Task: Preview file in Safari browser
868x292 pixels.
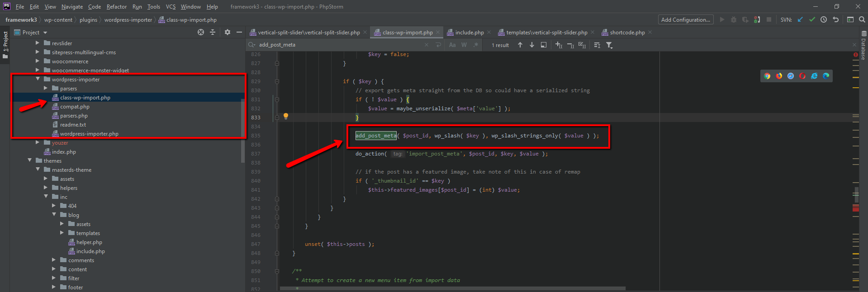Action: click(791, 76)
